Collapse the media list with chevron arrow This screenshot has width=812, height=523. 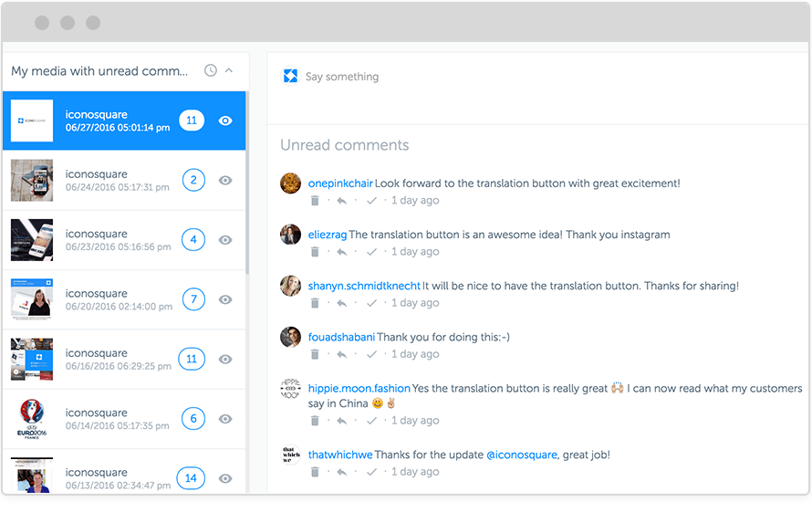point(229,70)
